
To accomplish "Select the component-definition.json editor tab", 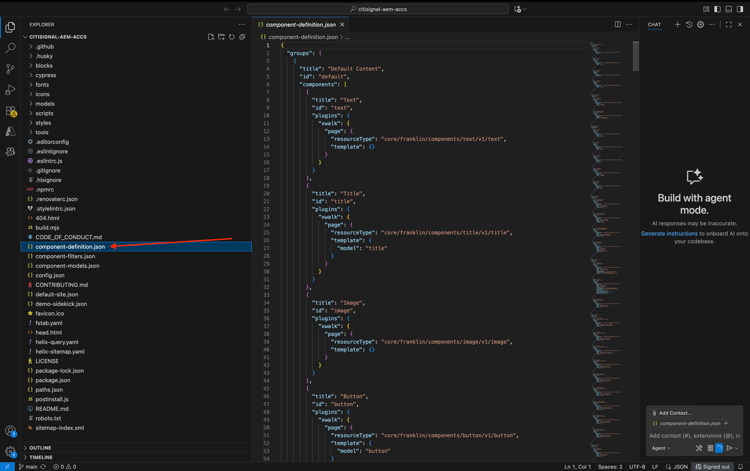I will pyautogui.click(x=300, y=24).
